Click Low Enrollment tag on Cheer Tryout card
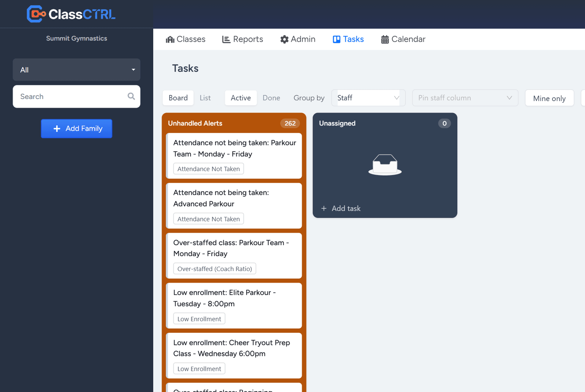585x392 pixels. click(x=199, y=369)
